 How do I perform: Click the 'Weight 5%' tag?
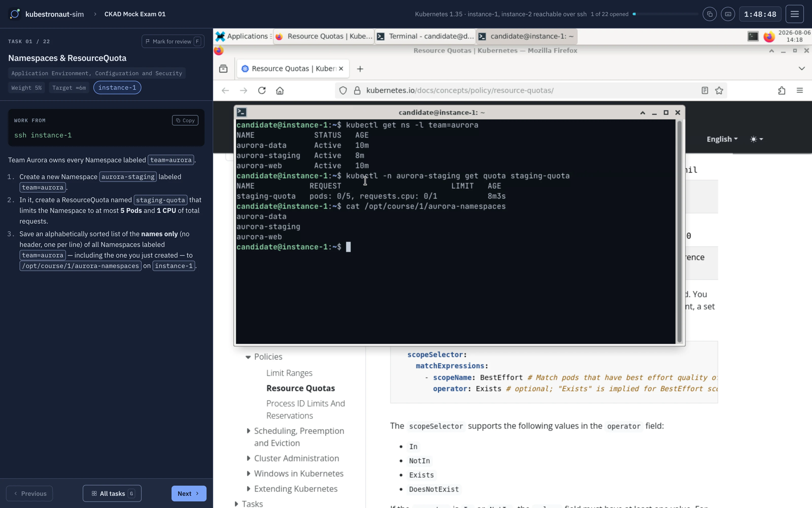coord(26,88)
